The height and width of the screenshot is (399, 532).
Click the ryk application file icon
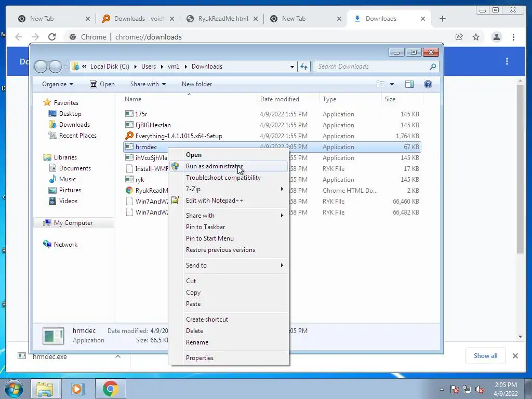click(129, 179)
